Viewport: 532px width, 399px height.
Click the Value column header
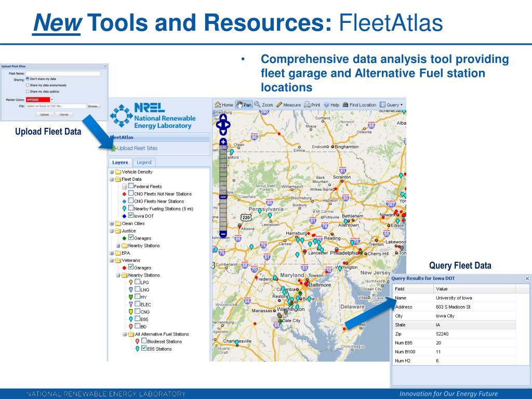474,289
